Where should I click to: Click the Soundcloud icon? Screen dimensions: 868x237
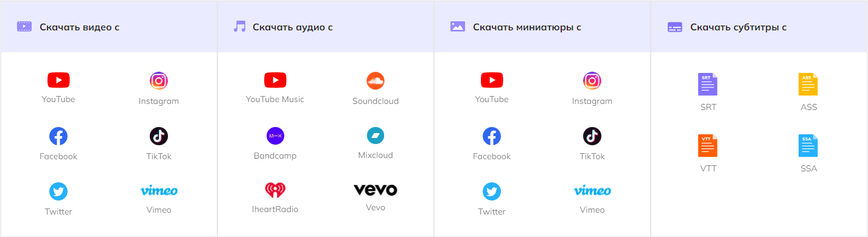coord(376,80)
